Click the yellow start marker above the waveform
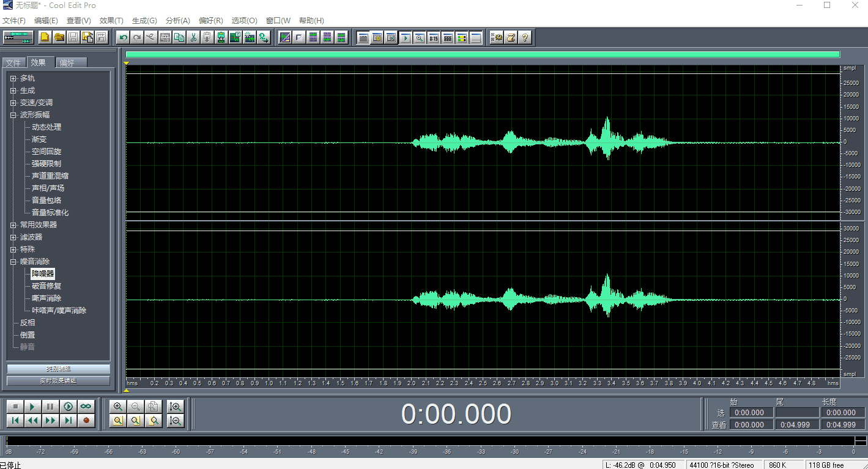Image resolution: width=868 pixels, height=469 pixels. click(127, 63)
